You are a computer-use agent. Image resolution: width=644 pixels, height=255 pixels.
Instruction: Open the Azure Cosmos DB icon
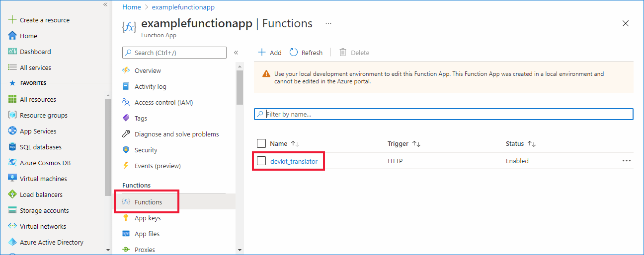pos(12,163)
